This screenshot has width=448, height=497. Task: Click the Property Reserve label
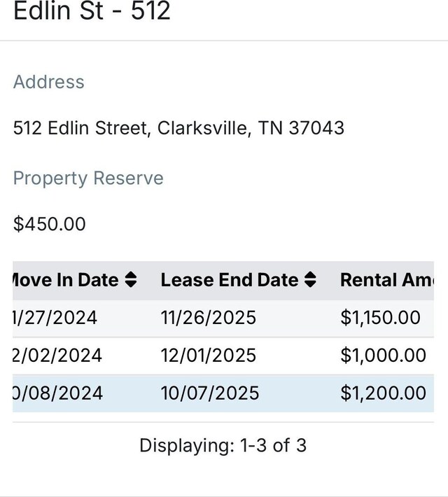point(88,178)
